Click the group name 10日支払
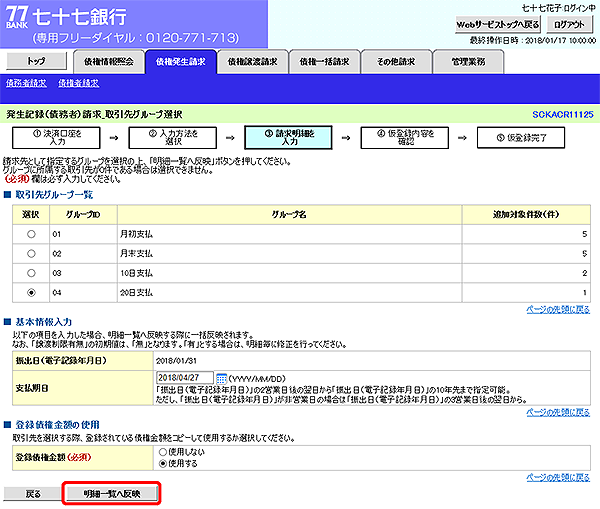 [137, 273]
